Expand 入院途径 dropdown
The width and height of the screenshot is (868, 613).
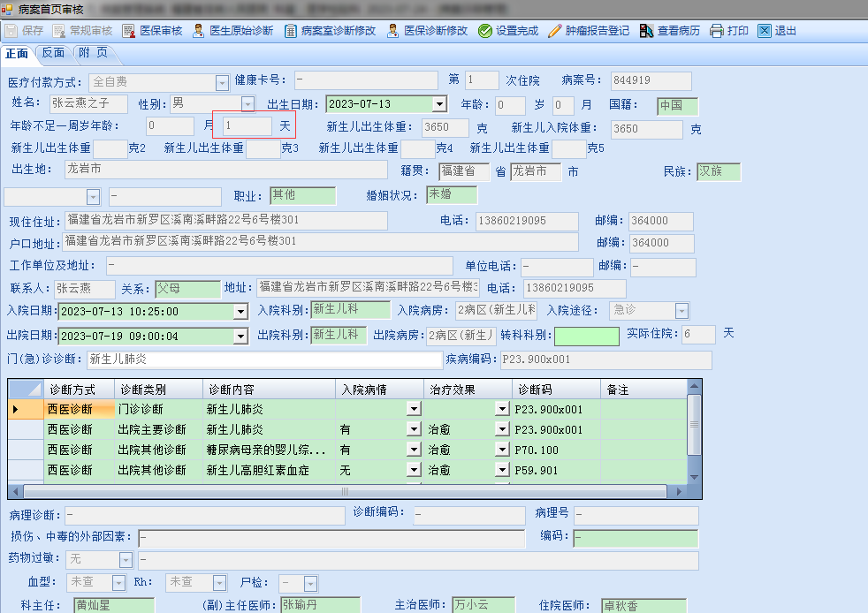[x=681, y=311]
